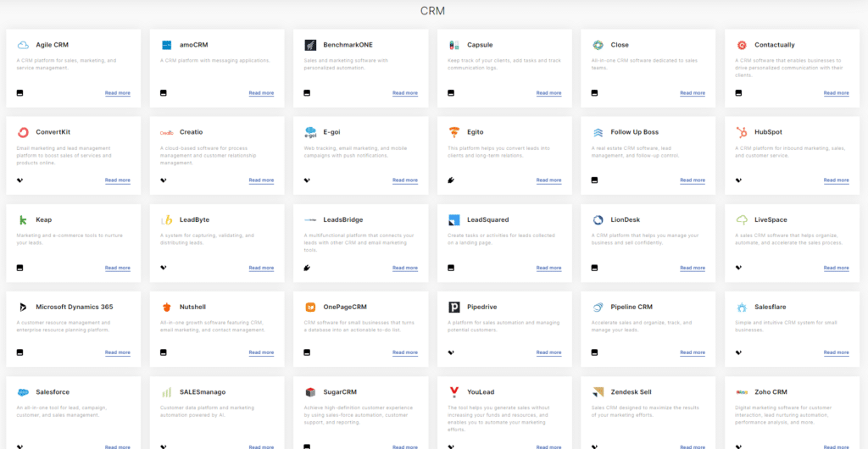Click the integration type icon on amoCRM card
The image size is (868, 449).
(164, 93)
